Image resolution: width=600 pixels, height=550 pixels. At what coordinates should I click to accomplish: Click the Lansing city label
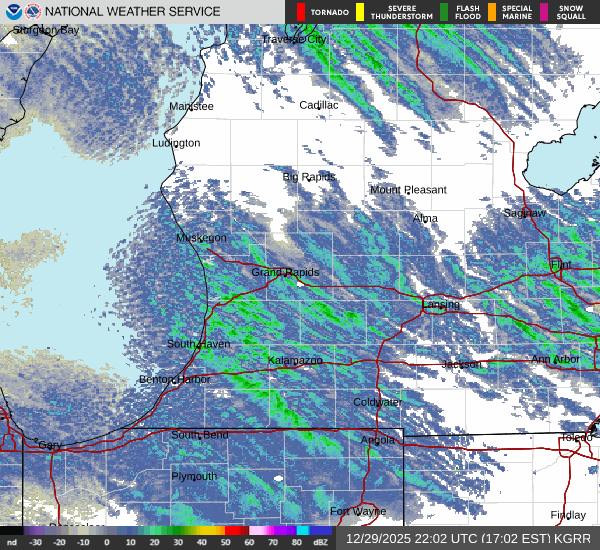pos(440,305)
